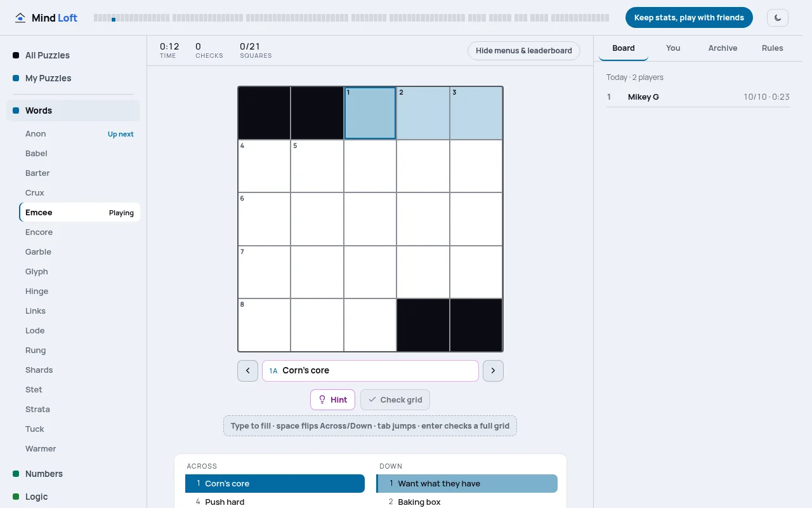Open the You tab
Screen dimensions: 812x508
pyautogui.click(x=673, y=48)
